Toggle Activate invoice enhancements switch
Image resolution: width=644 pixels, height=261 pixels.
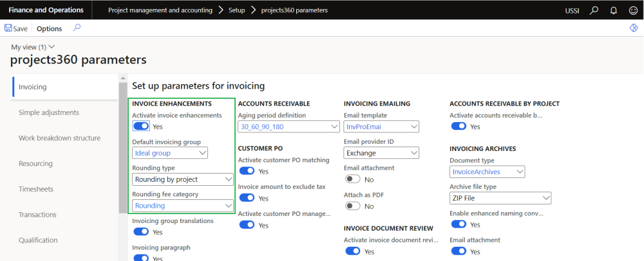(141, 127)
